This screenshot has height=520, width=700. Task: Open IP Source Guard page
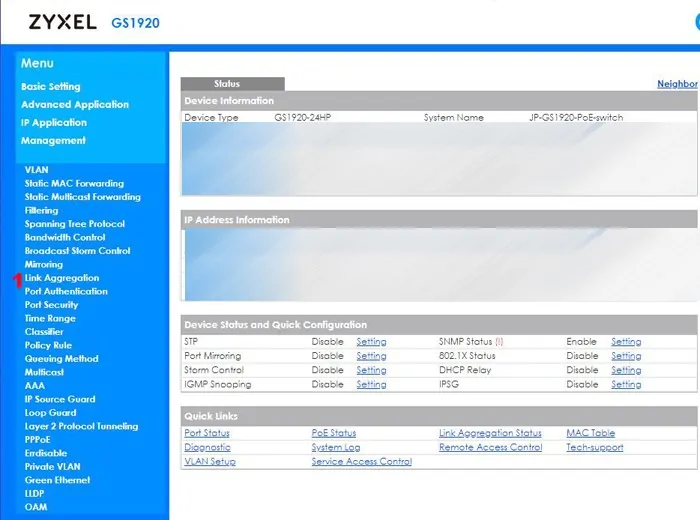click(60, 399)
